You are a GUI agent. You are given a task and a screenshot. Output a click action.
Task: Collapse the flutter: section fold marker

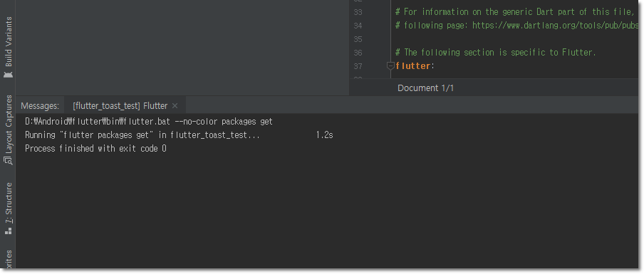(x=390, y=65)
